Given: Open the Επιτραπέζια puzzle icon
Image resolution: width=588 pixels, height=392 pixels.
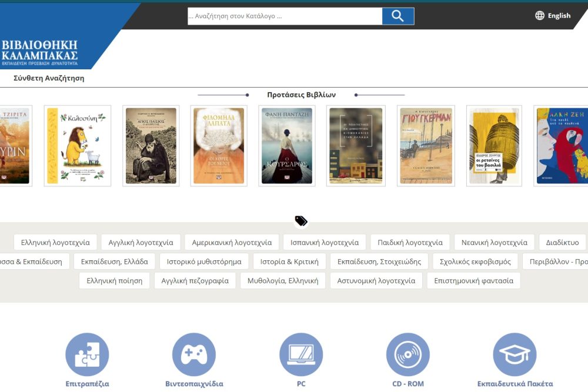Looking at the screenshot, I should point(87,354).
